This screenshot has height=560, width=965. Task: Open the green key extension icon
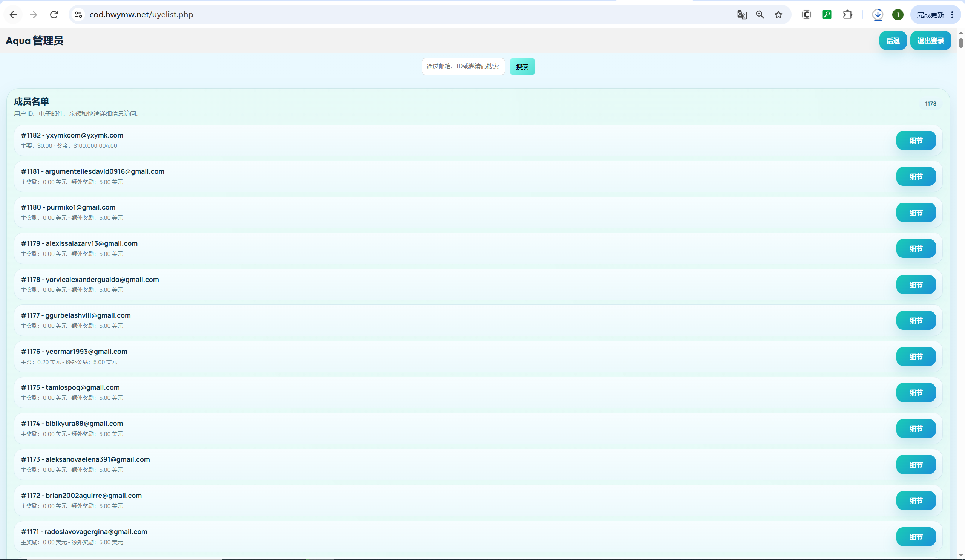coord(827,15)
